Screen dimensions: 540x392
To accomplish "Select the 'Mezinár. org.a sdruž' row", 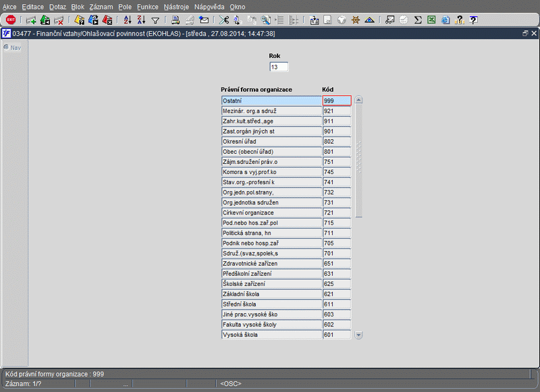I will (x=271, y=111).
